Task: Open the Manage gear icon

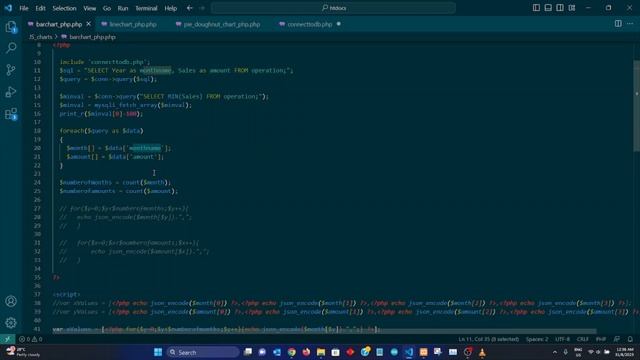Action: click(11, 323)
